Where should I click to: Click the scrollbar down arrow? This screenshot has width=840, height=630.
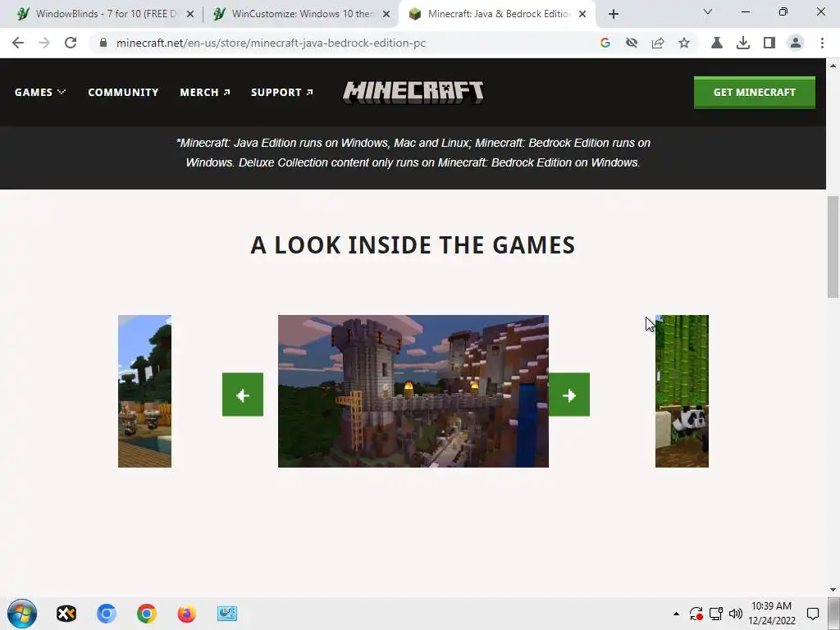pos(833,590)
